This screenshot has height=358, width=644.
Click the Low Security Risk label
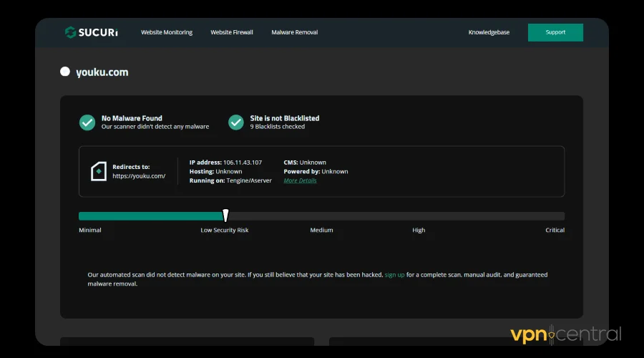point(225,230)
